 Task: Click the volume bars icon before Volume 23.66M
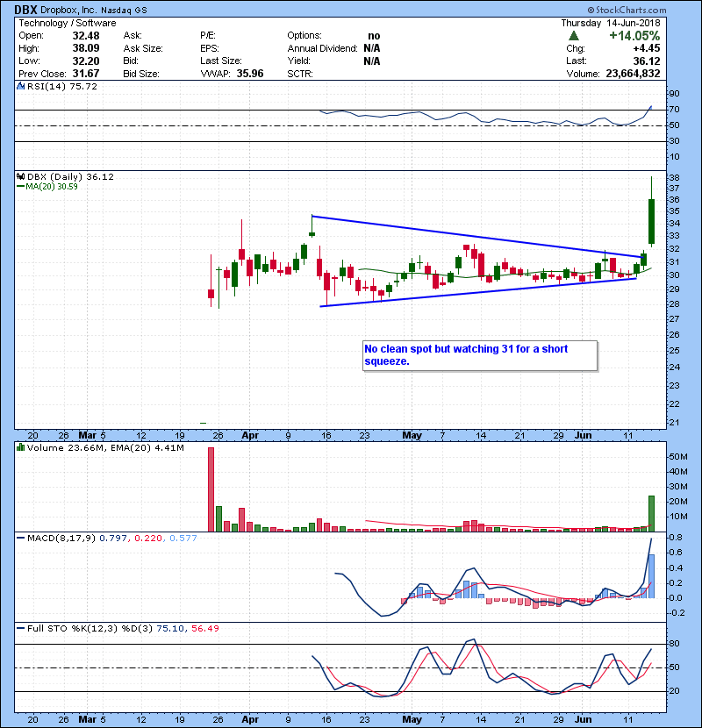click(20, 447)
